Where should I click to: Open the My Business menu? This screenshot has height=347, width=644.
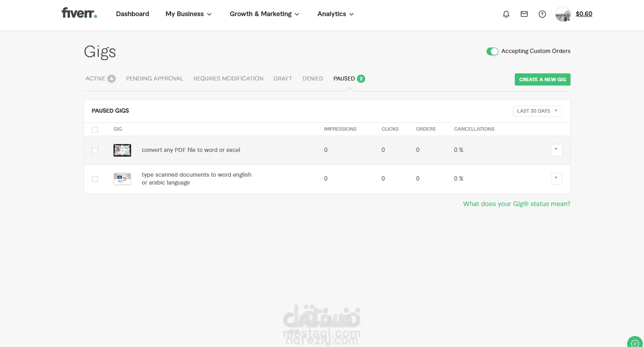(188, 14)
